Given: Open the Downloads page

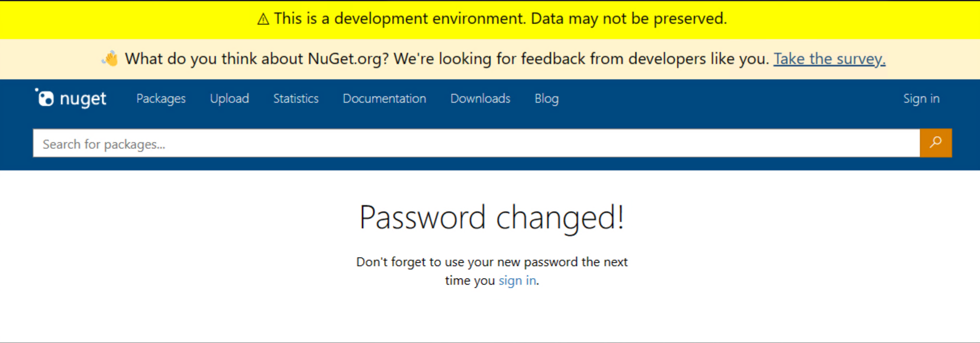Looking at the screenshot, I should pyautogui.click(x=480, y=98).
